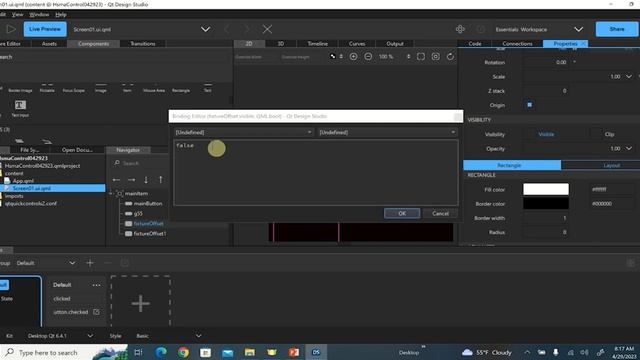The image size is (640, 360).
Task: Select the Border Image component
Action: 20,88
